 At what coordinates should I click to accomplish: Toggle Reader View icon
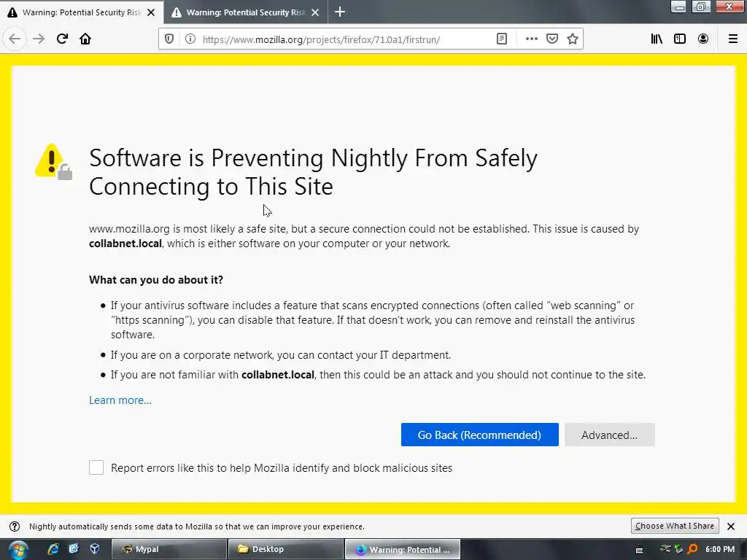[502, 39]
